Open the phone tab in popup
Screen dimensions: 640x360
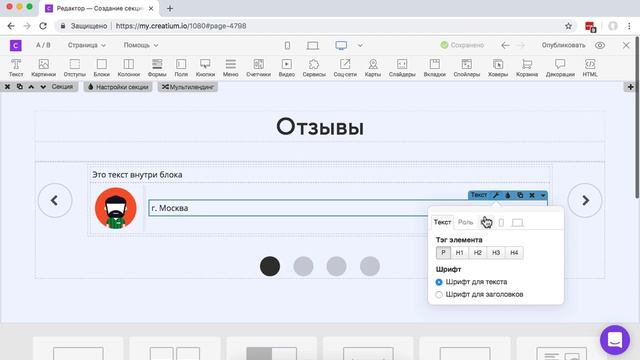(501, 222)
